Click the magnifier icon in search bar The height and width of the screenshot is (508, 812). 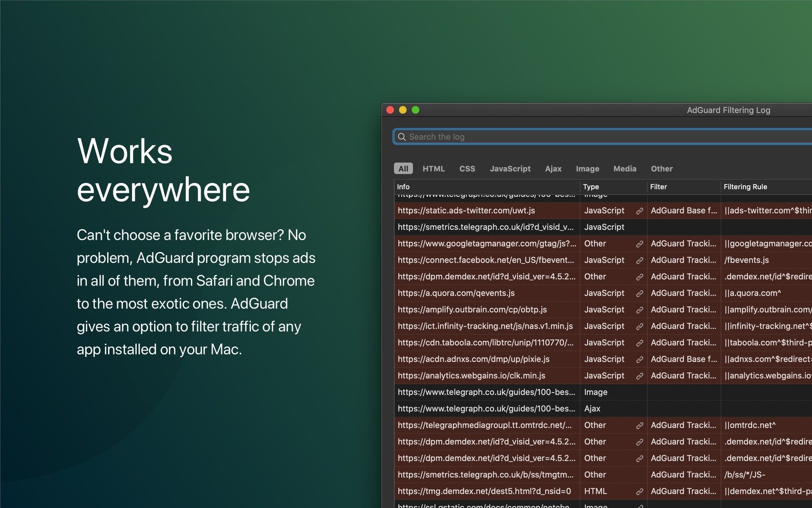point(402,137)
